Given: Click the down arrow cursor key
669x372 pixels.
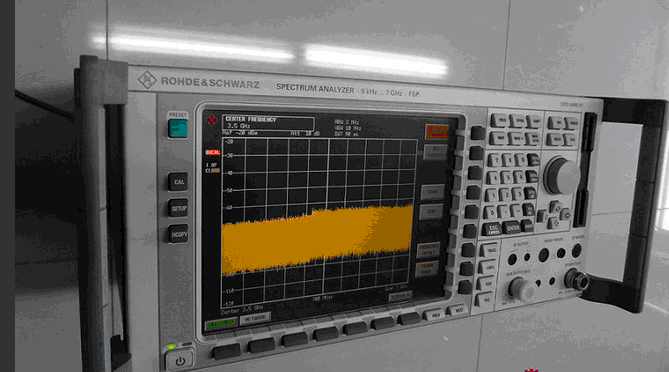Looking at the screenshot, I should (x=553, y=223).
